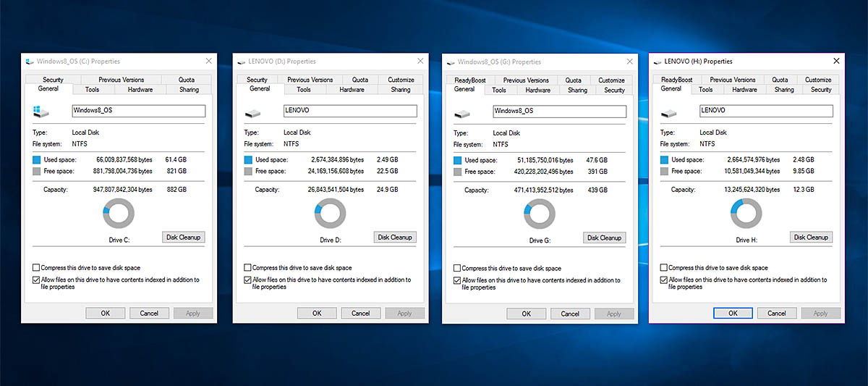Screen dimensions: 868x386
Task: Run Disk Cleanup for Drive H:
Action: click(811, 237)
